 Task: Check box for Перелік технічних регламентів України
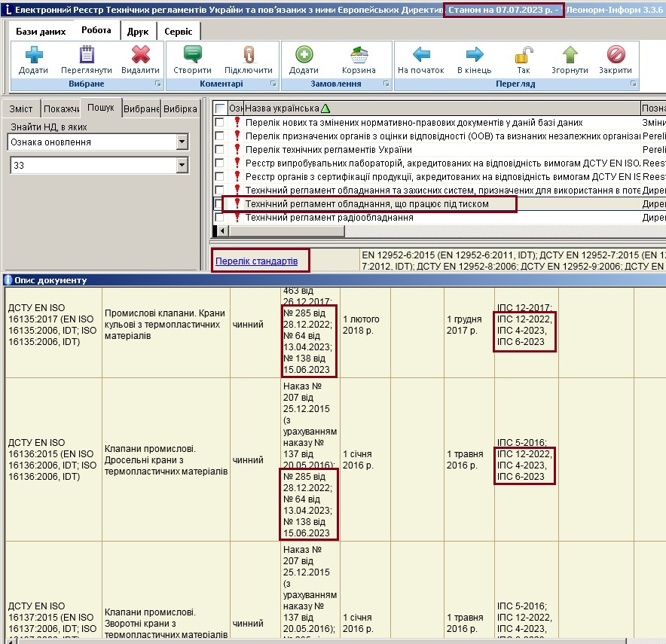(x=219, y=149)
